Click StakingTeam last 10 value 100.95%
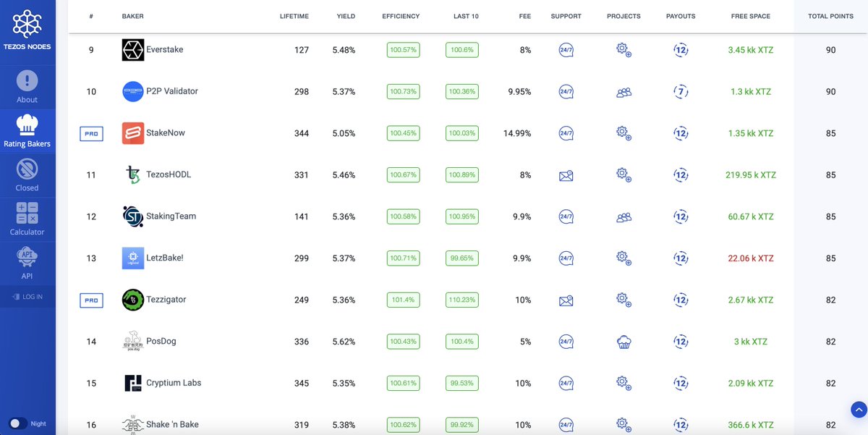Viewport: 868px width, 435px height. 462,216
